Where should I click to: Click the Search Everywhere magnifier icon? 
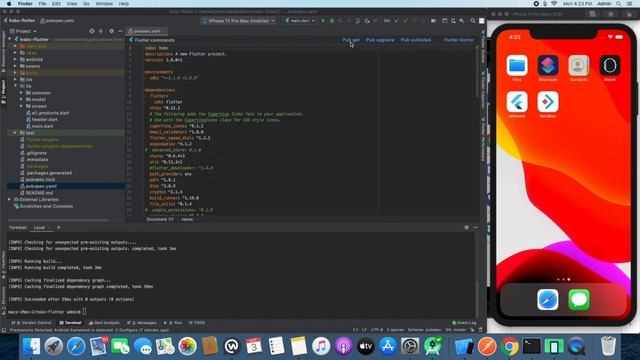coord(473,20)
